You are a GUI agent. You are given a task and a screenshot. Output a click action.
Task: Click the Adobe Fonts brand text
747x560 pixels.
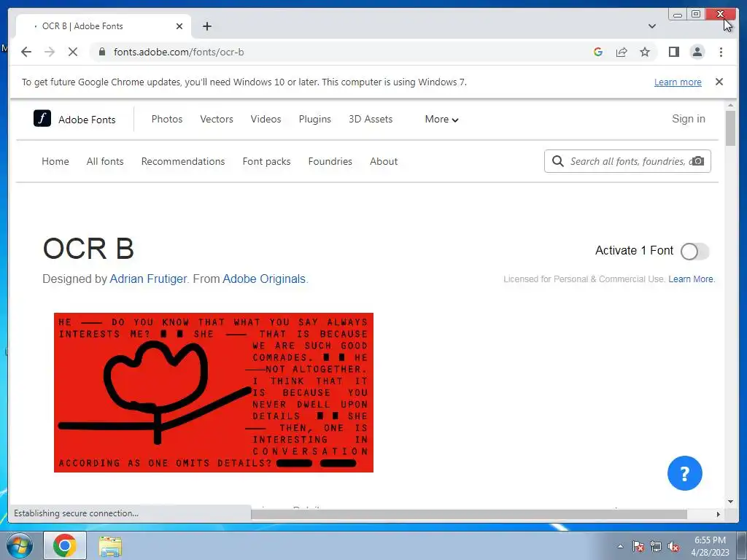click(87, 120)
